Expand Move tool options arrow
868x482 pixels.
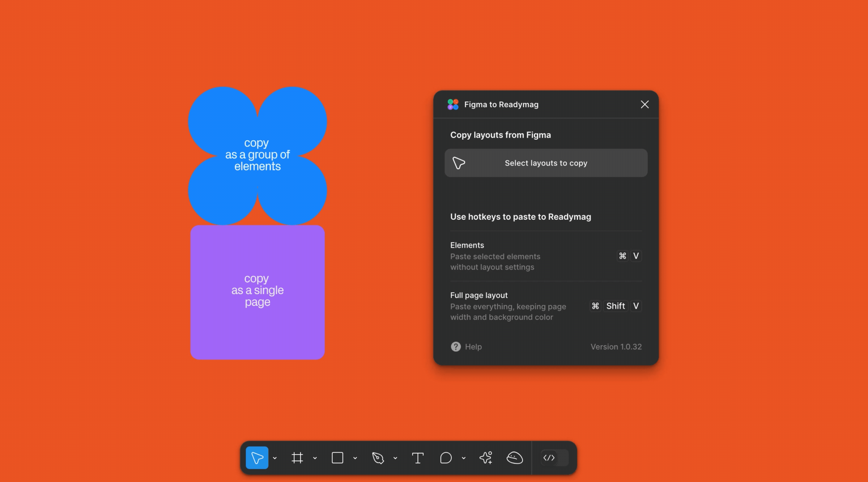tap(275, 458)
